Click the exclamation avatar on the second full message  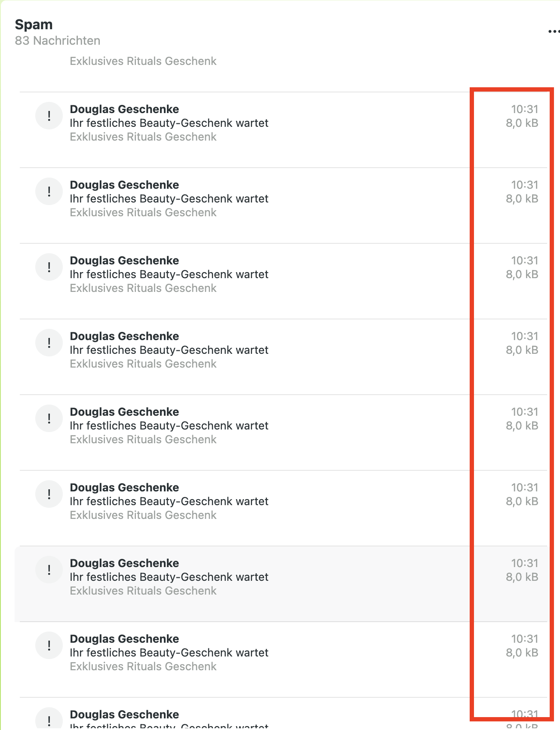click(49, 191)
